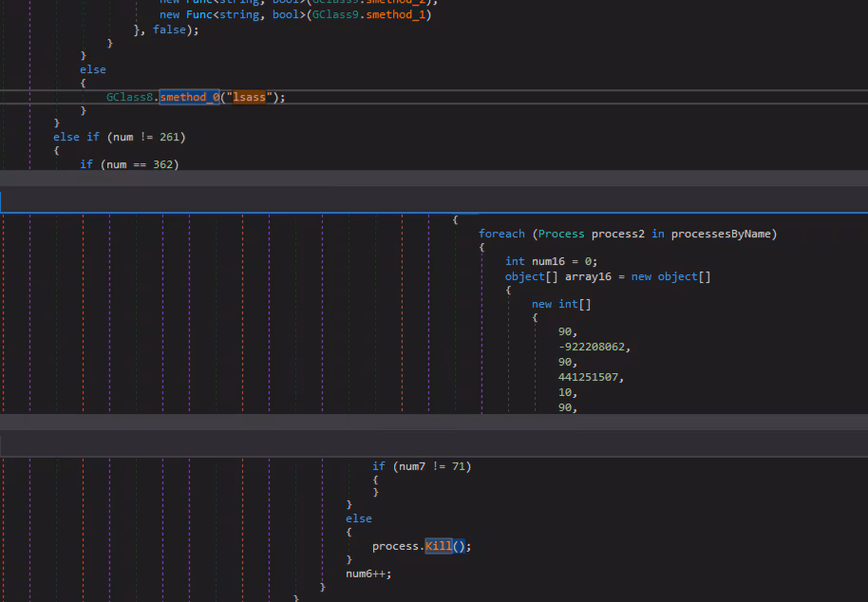Click the highlighted Kill method call
This screenshot has height=602, width=868.
[x=439, y=546]
